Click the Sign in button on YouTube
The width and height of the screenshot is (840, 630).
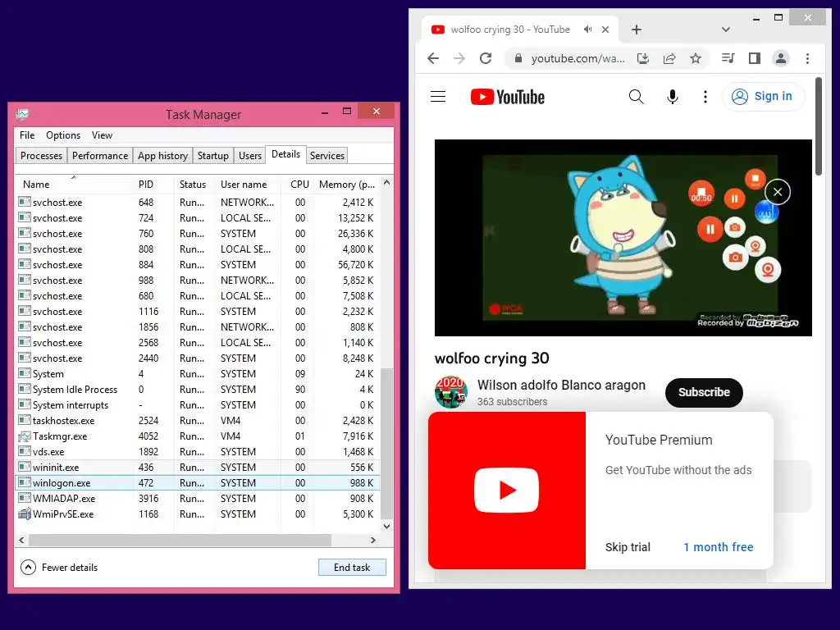coord(764,97)
